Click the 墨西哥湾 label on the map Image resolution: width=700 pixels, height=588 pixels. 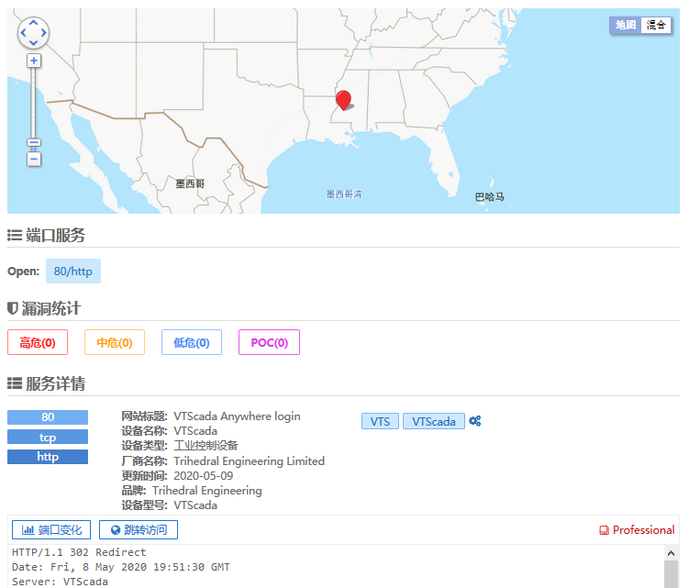pyautogui.click(x=344, y=194)
